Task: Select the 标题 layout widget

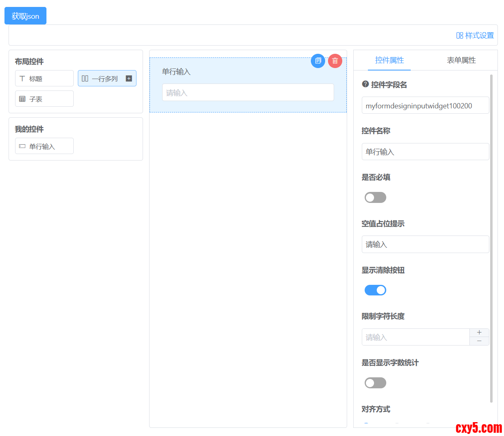Action: click(x=44, y=79)
